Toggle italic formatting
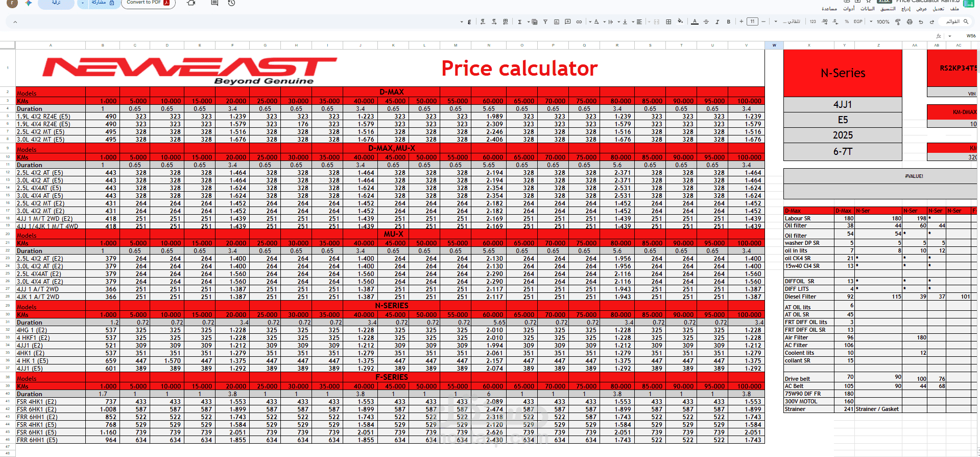Screen dimensions: 980x457 pos(717,22)
